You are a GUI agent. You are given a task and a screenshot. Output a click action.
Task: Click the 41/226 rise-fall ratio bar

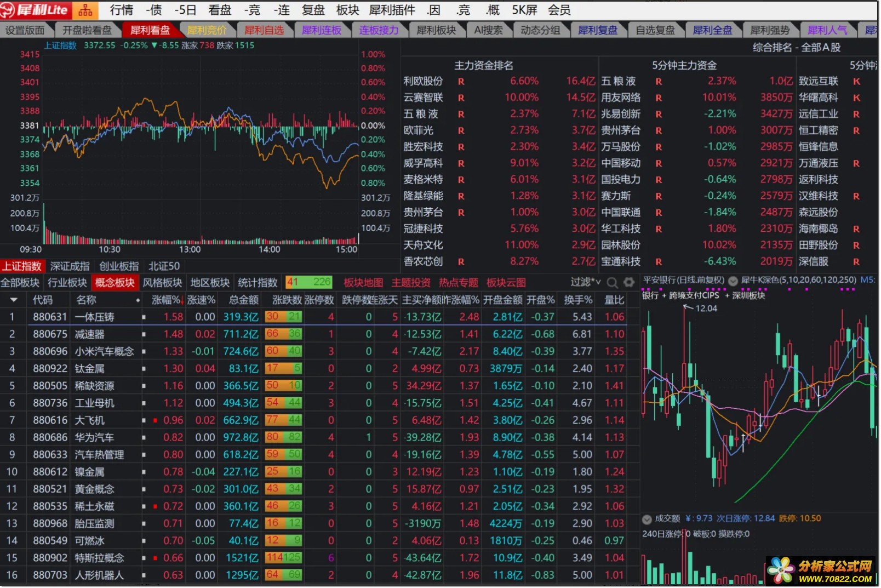click(x=309, y=283)
